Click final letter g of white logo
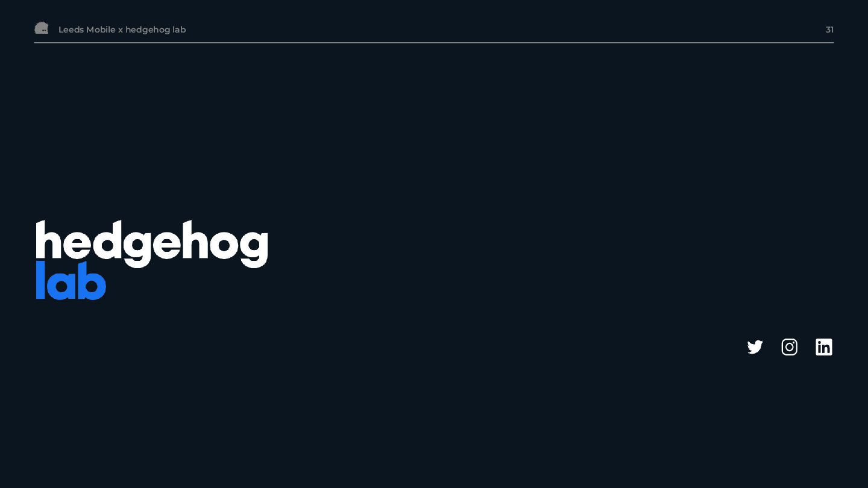Screen dimensions: 868x488 pyautogui.click(x=254, y=248)
